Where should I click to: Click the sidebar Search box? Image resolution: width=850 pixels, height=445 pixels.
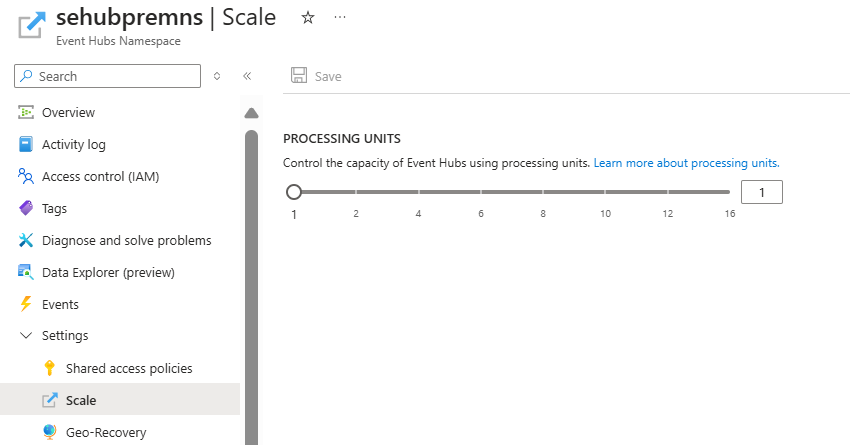click(108, 76)
